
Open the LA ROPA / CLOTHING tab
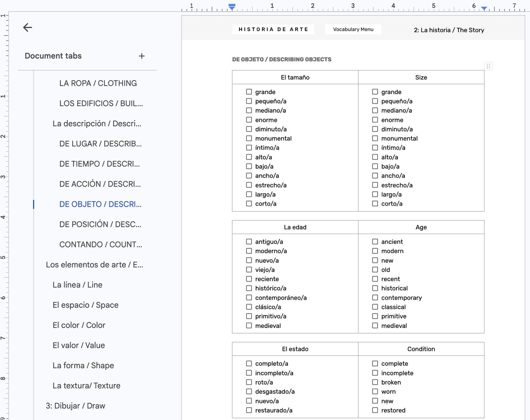click(98, 83)
